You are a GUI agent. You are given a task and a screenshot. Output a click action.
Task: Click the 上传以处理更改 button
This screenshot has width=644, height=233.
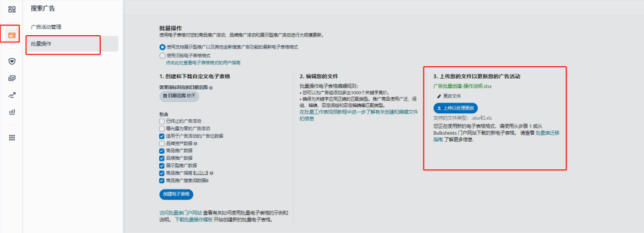point(456,108)
